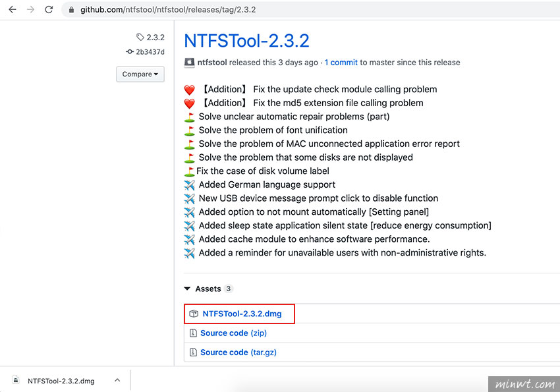View site security padlock info
The width and height of the screenshot is (560, 392).
pyautogui.click(x=71, y=10)
